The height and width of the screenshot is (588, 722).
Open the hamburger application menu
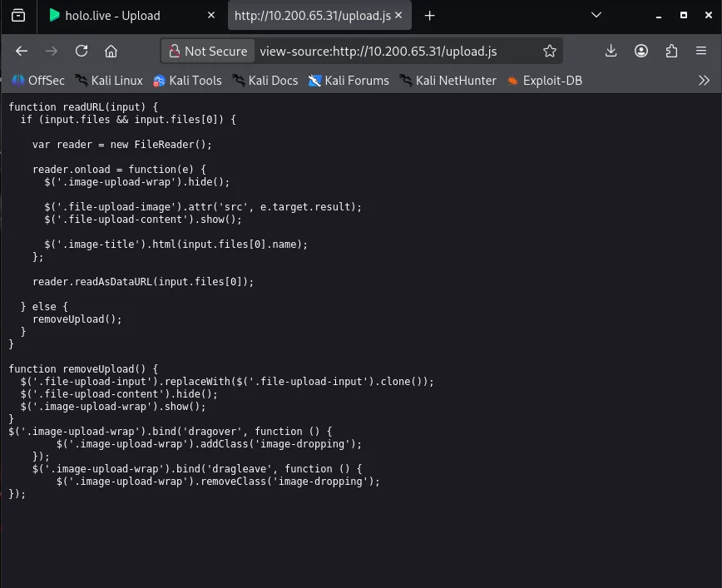(x=701, y=51)
